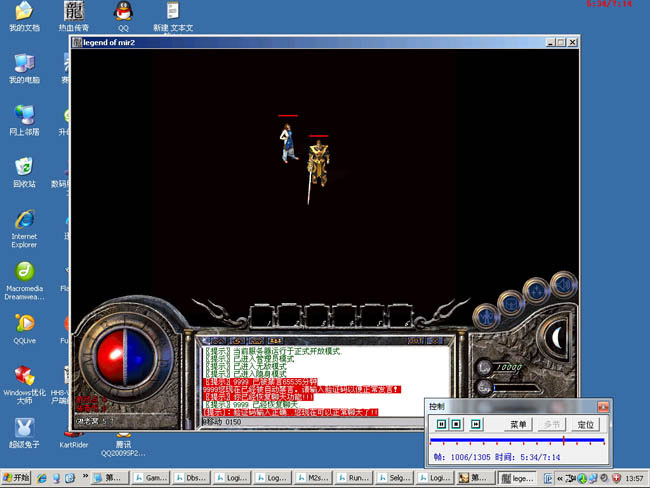Switch to the lege... taskbar button

[517, 478]
